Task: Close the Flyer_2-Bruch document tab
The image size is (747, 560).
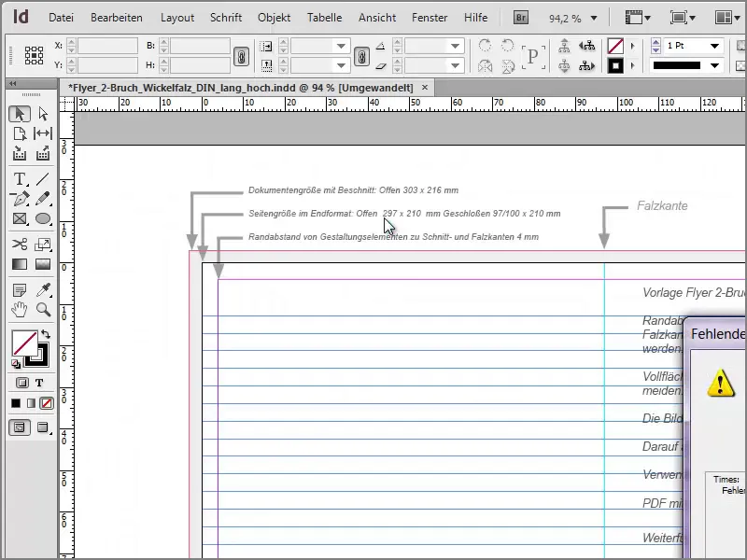Action: tap(425, 86)
